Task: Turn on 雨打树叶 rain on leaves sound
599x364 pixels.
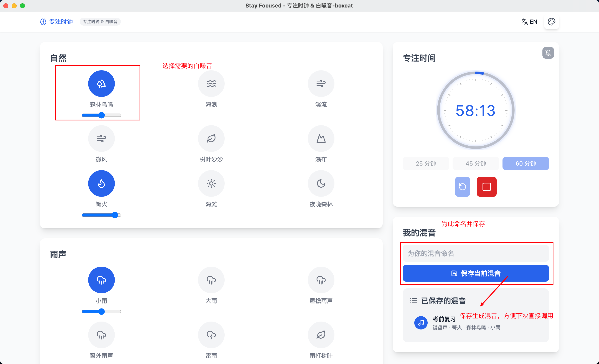Action: 321,335
